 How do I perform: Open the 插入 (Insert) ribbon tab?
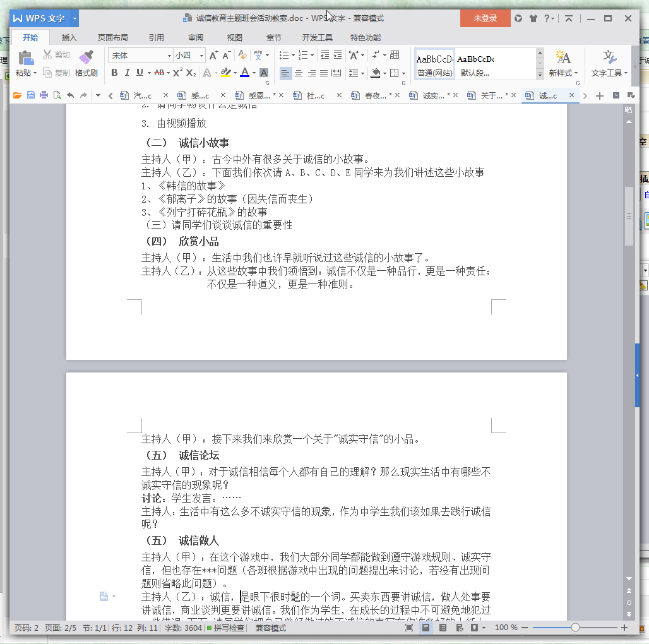[x=69, y=38]
